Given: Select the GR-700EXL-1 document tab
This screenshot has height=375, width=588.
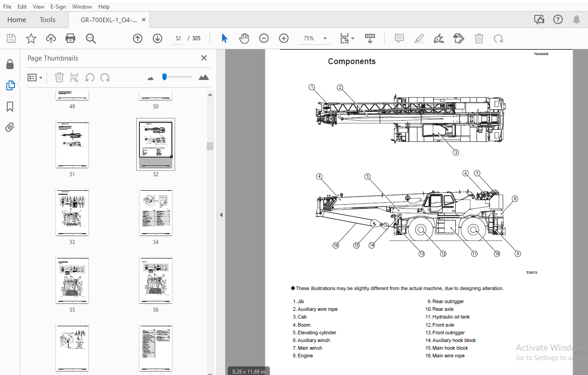Looking at the screenshot, I should click(108, 20).
